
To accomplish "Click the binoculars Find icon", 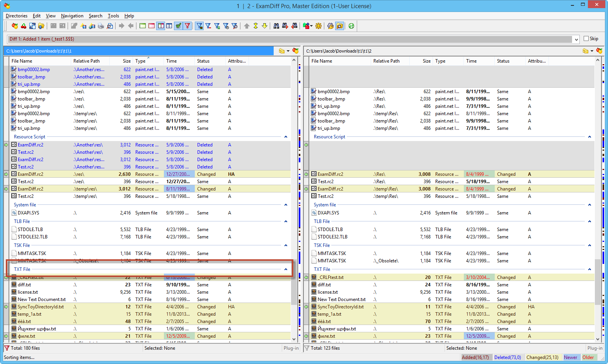I will click(x=276, y=26).
